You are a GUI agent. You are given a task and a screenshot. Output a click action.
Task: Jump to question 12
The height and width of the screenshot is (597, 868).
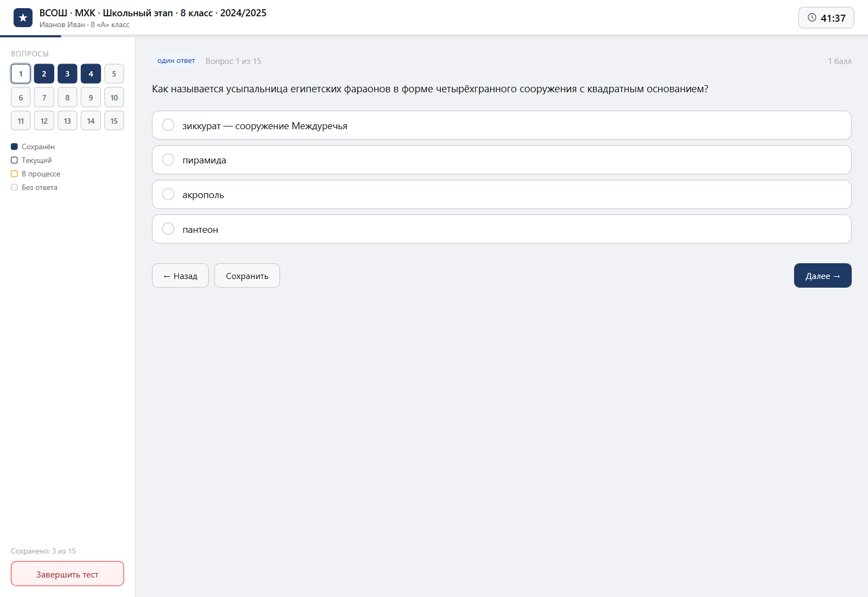click(44, 121)
